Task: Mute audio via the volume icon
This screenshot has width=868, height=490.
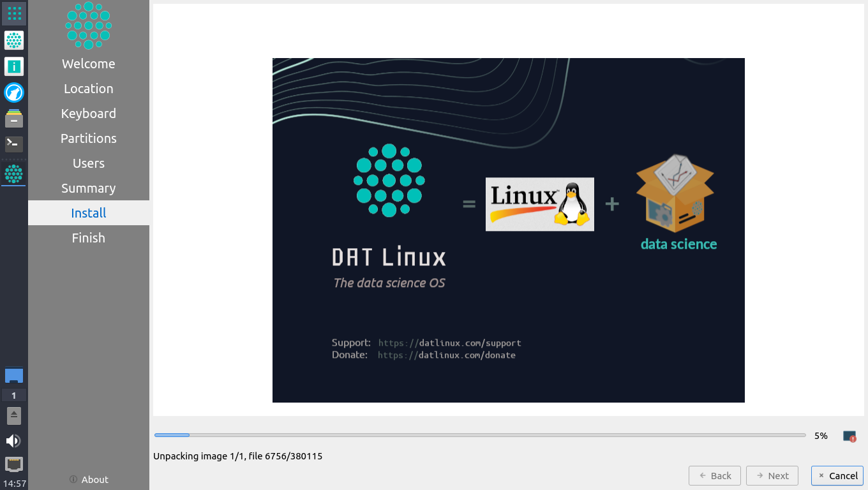Action: pyautogui.click(x=14, y=440)
